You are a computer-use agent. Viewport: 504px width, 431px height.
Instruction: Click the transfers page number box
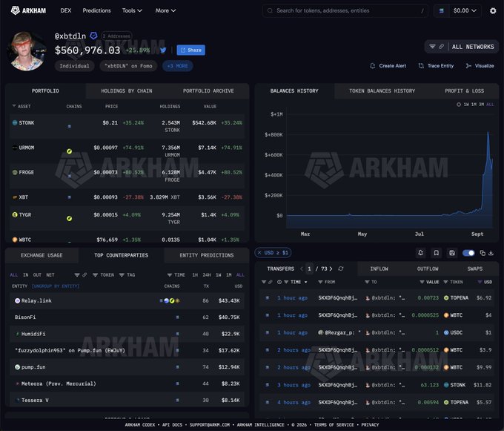pos(309,269)
